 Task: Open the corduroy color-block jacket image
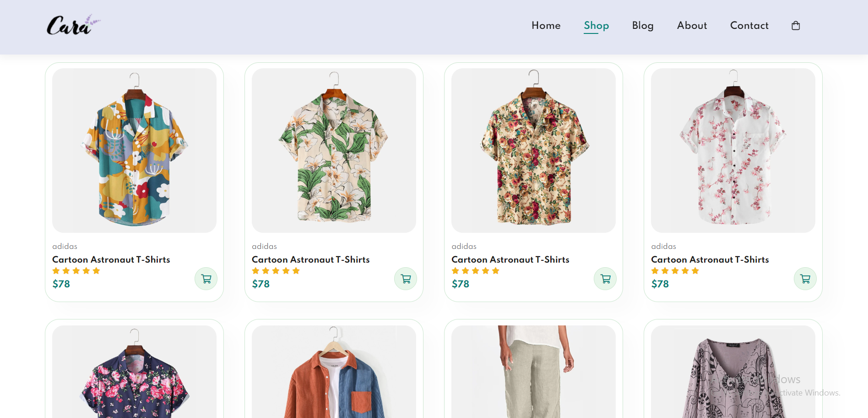[x=334, y=376]
